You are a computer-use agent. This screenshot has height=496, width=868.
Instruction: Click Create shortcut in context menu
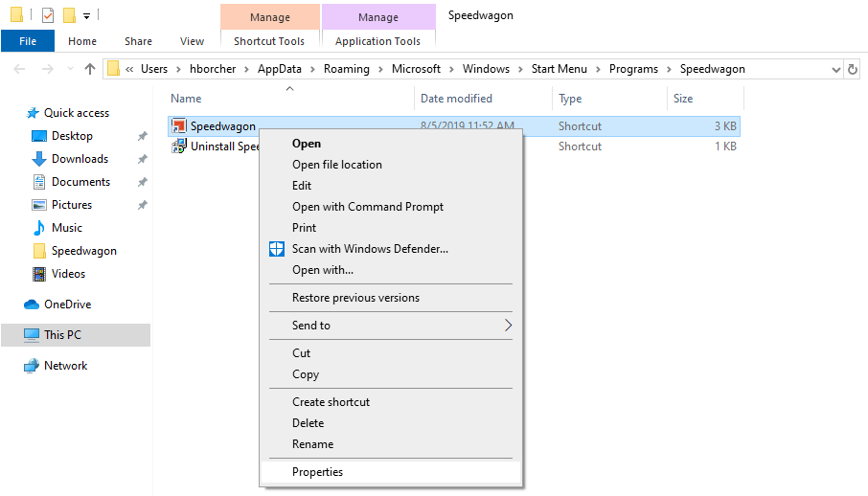(331, 402)
